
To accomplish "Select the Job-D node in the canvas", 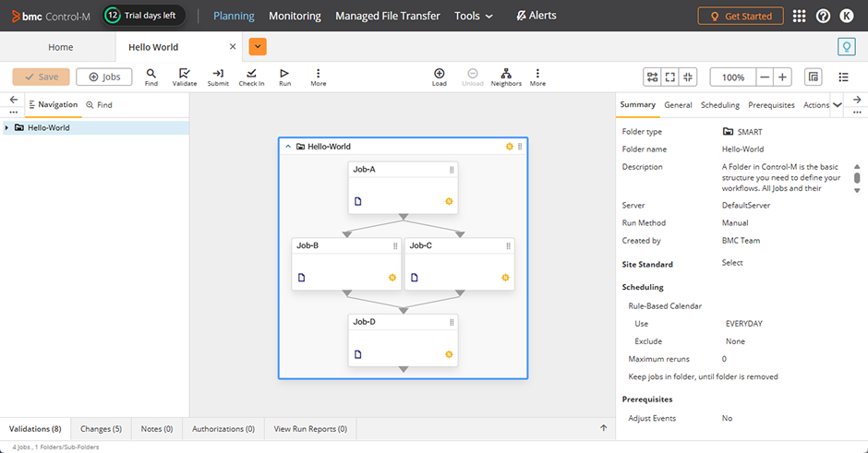I will coord(403,340).
